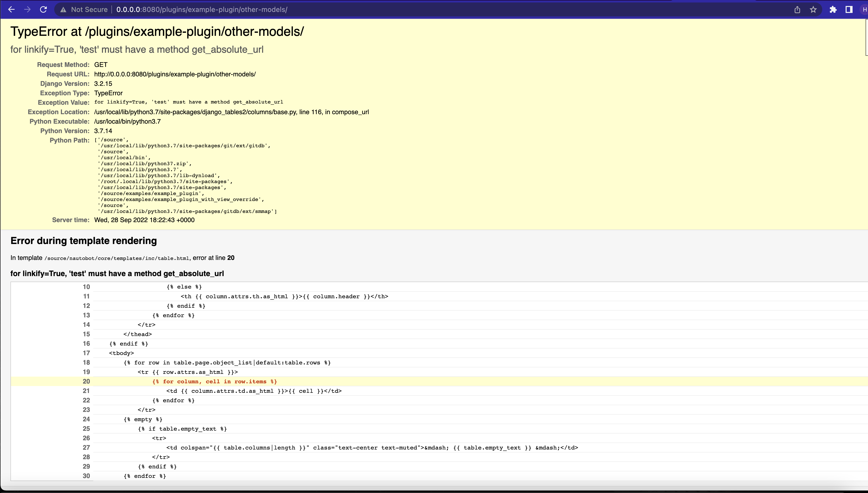The height and width of the screenshot is (493, 868).
Task: Click line 18 of the template snippet
Action: pyautogui.click(x=227, y=362)
